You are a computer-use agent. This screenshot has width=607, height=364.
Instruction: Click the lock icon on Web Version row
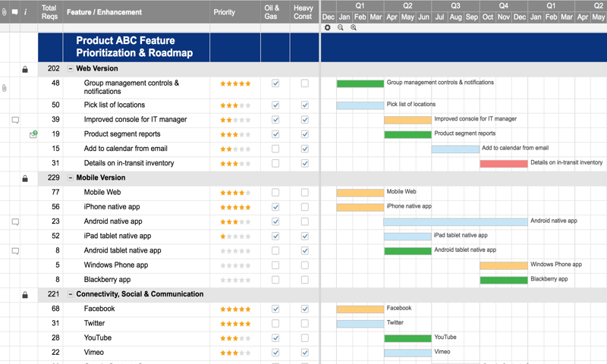25,69
